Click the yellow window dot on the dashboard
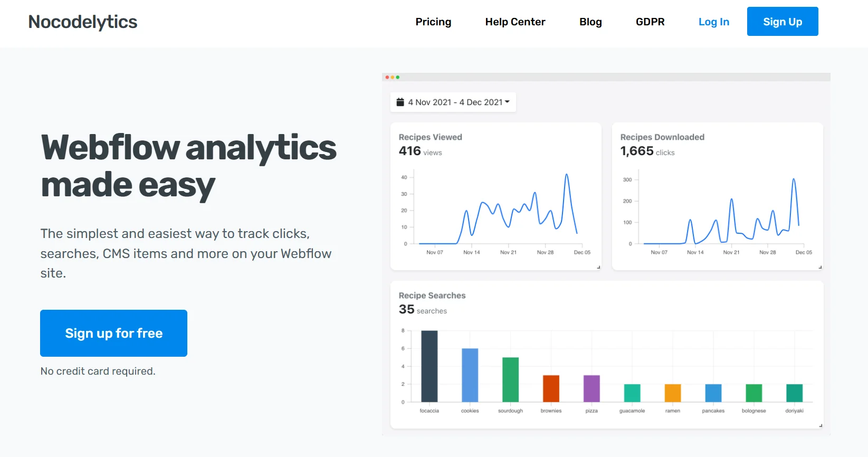The image size is (868, 457). pyautogui.click(x=392, y=77)
